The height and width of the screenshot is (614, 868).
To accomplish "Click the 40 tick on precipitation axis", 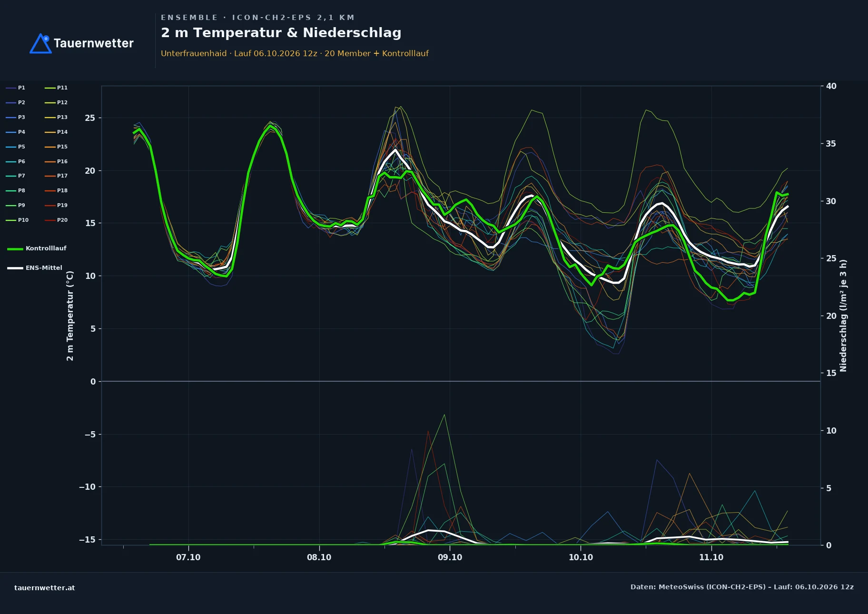I will click(x=831, y=86).
